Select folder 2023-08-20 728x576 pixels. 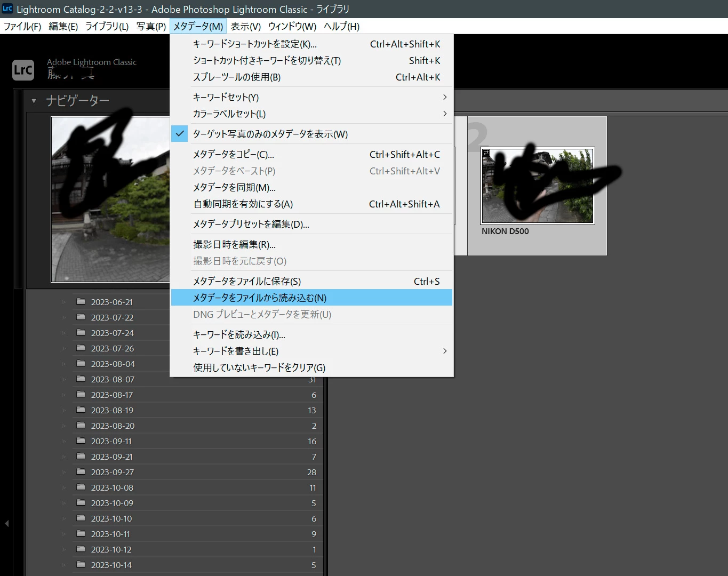tap(197, 426)
